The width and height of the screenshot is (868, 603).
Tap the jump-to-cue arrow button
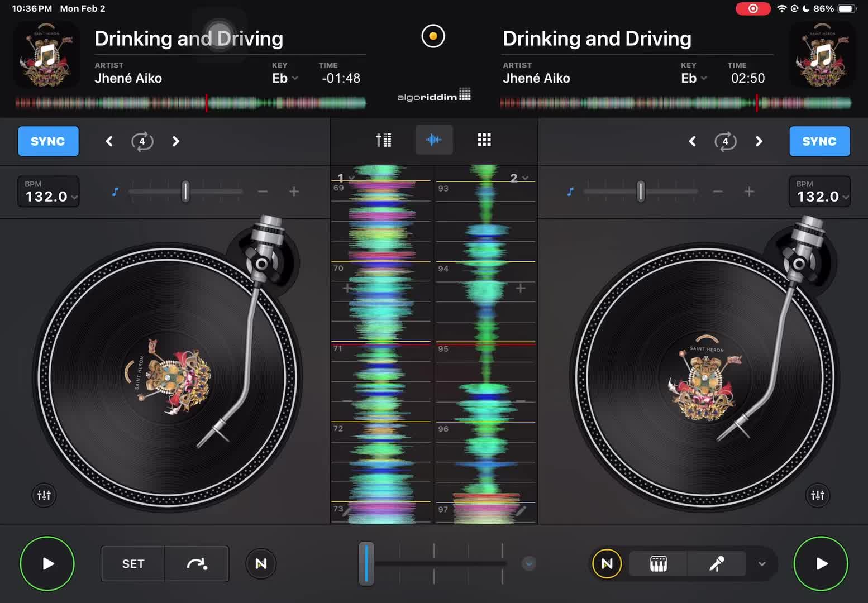pos(197,564)
